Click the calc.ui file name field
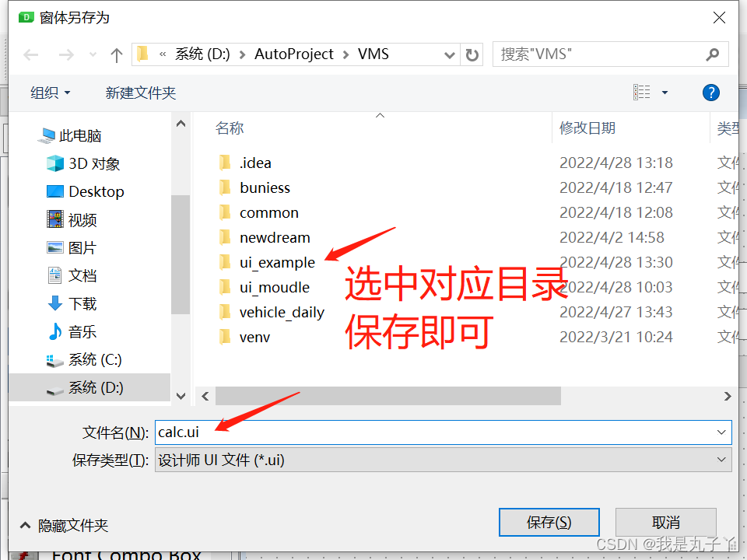This screenshot has height=560, width=747. [443, 432]
